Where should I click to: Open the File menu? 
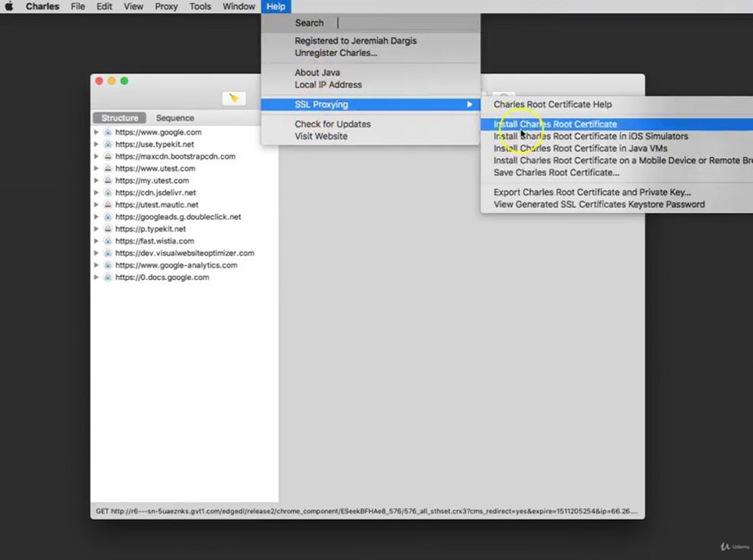pyautogui.click(x=77, y=6)
